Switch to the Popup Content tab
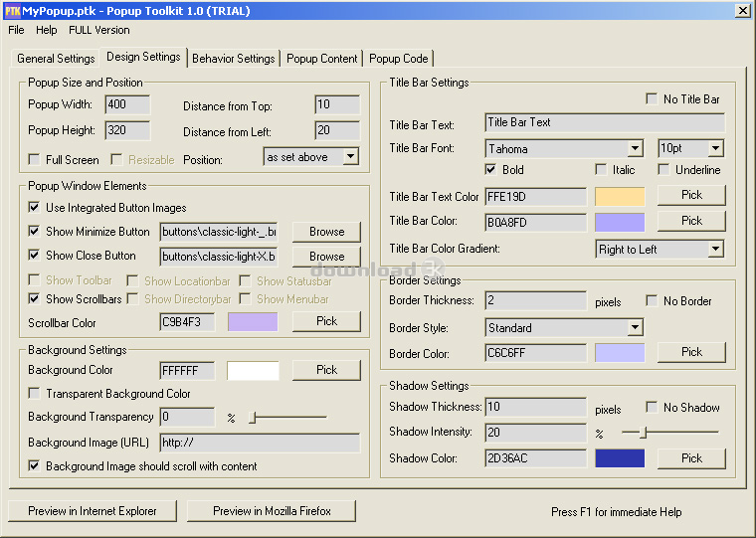The image size is (756, 538). 322,59
